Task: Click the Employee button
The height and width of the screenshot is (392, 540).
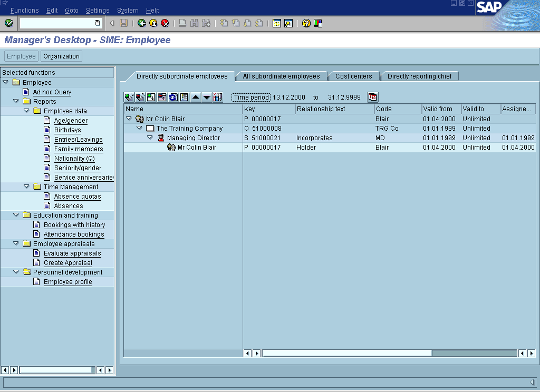Action: click(21, 56)
